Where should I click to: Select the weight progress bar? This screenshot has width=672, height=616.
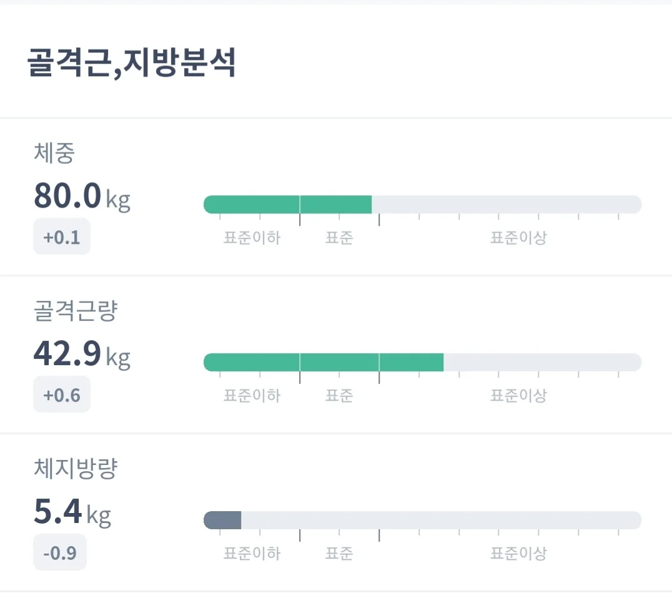pos(422,204)
